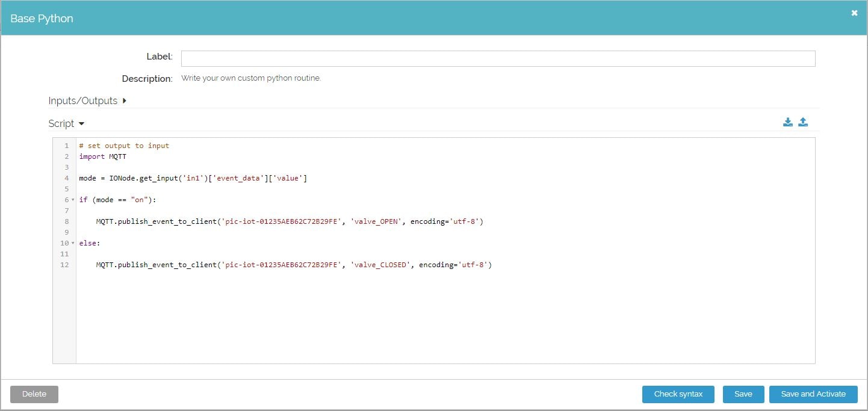The width and height of the screenshot is (868, 411).
Task: Open the Script dropdown arrow
Action: click(x=82, y=123)
